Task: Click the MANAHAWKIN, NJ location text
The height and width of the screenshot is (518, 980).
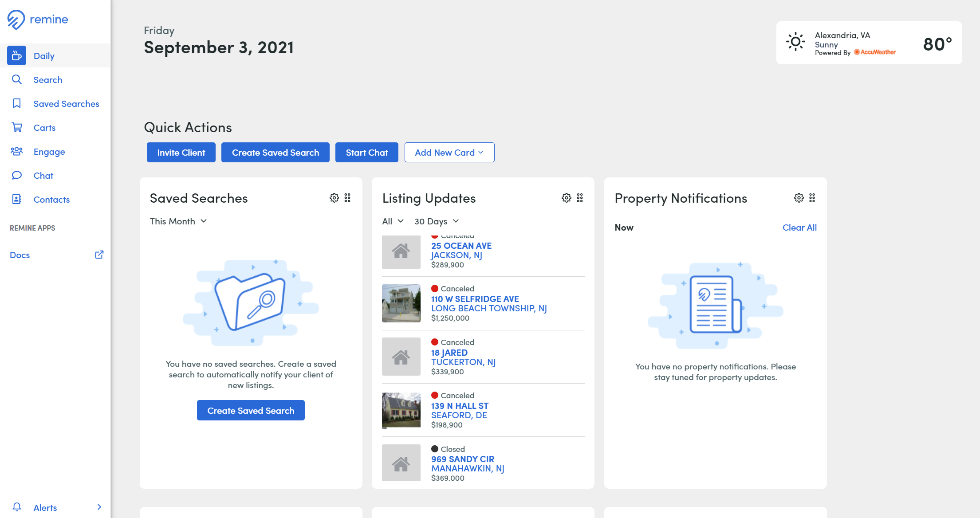Action: [468, 468]
